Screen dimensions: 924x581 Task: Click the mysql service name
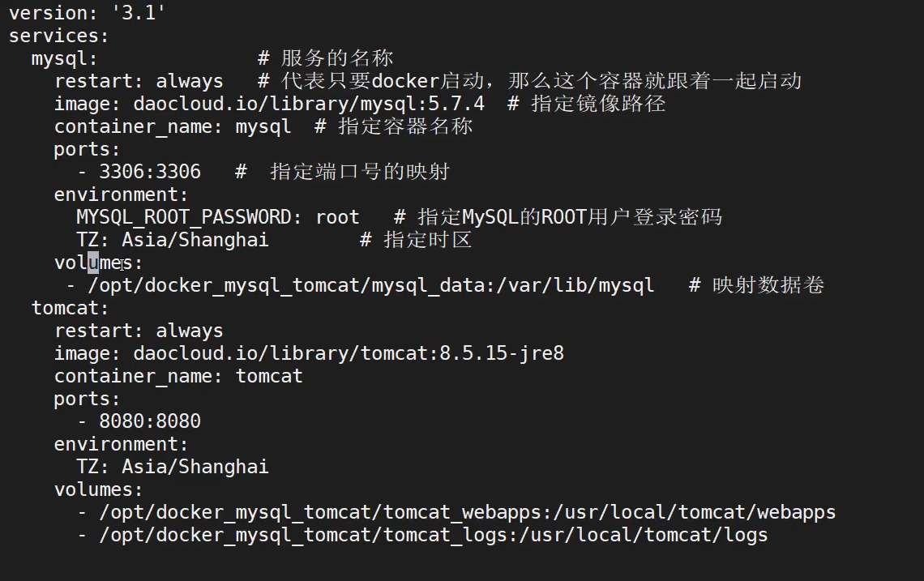pyautogui.click(x=64, y=58)
